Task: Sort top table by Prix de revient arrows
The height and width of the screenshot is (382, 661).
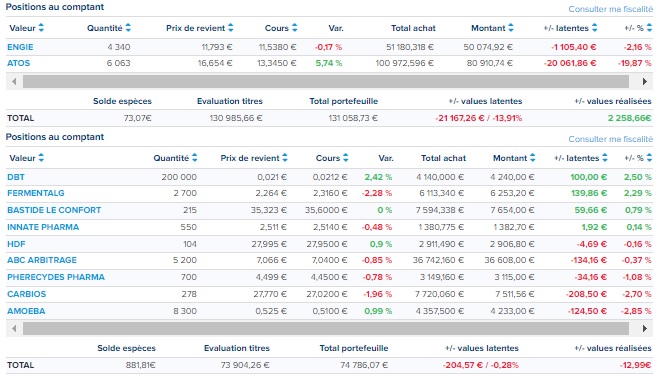Action: [231, 28]
